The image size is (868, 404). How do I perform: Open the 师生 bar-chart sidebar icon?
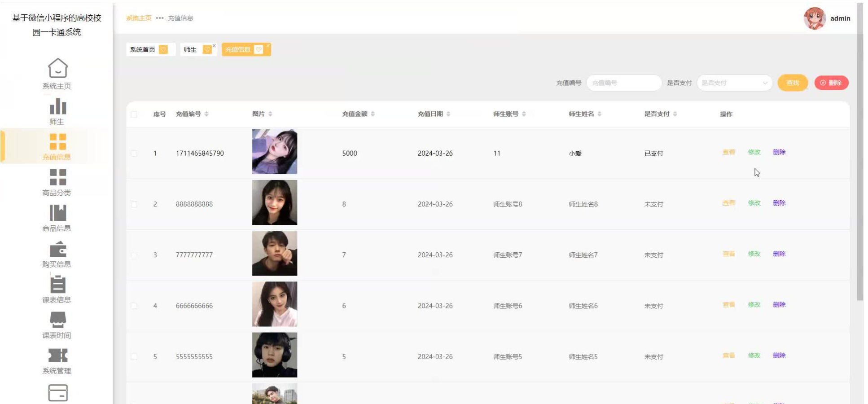[58, 106]
